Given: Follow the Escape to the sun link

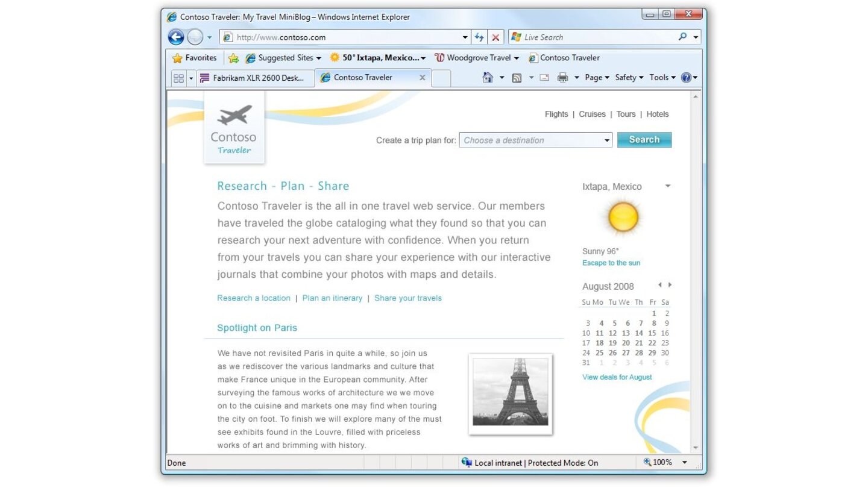Looking at the screenshot, I should (611, 263).
